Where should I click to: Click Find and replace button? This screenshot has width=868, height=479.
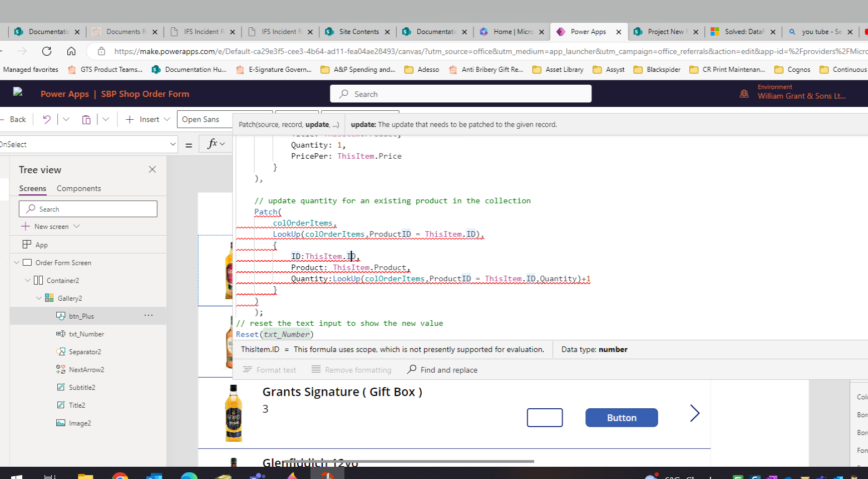(442, 370)
